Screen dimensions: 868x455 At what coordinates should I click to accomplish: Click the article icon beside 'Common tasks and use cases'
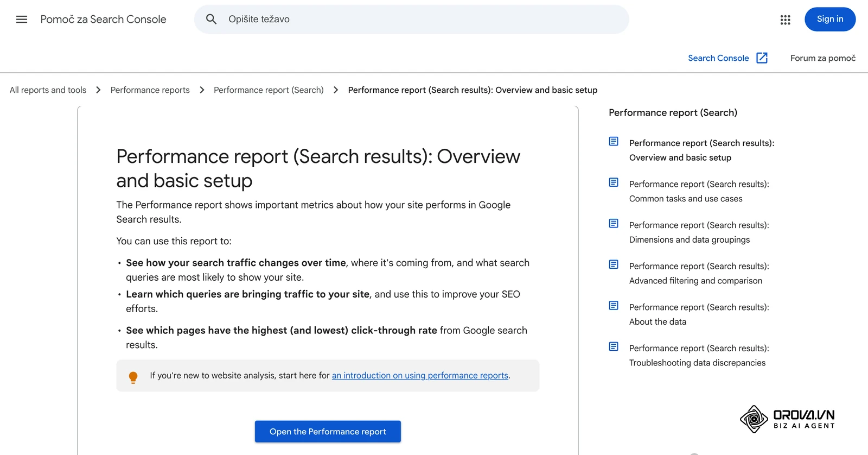click(x=614, y=182)
